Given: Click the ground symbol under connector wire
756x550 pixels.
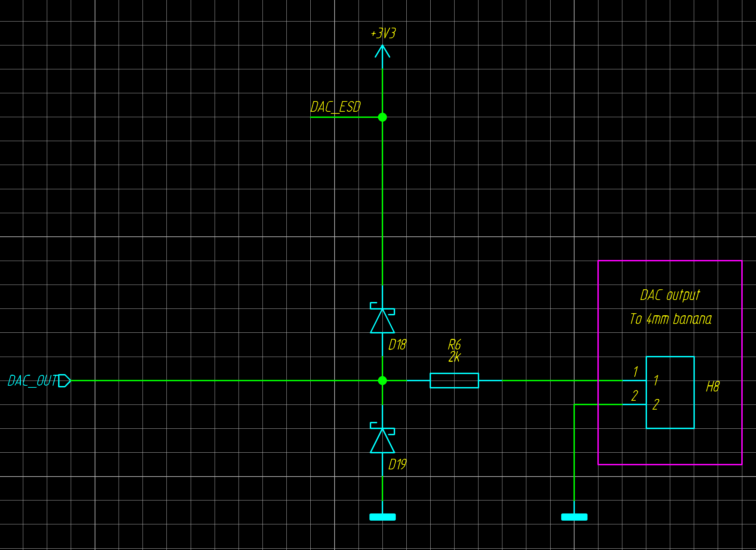Looking at the screenshot, I should [574, 517].
